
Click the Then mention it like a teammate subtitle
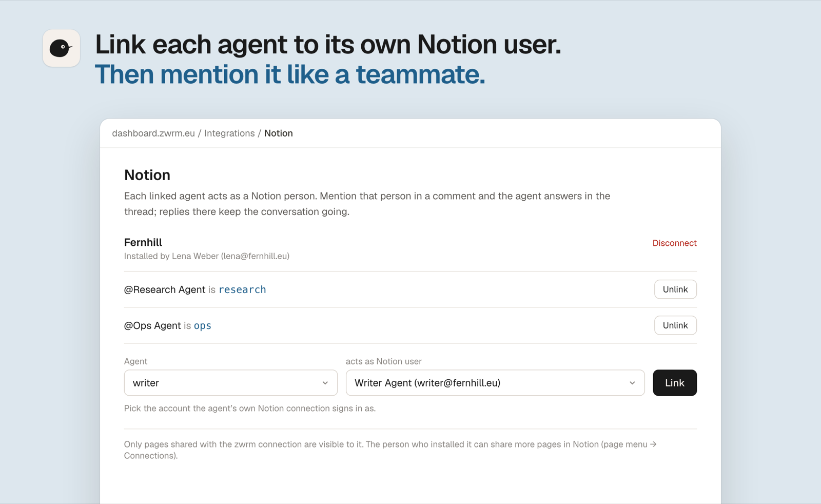[x=290, y=74]
